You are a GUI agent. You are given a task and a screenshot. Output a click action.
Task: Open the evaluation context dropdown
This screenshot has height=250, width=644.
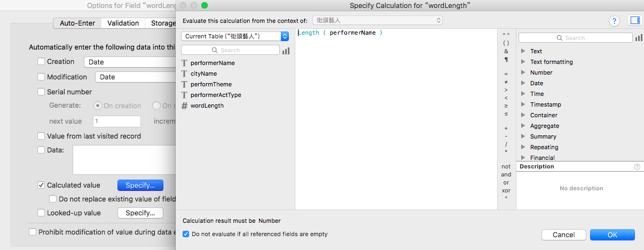coord(377,20)
